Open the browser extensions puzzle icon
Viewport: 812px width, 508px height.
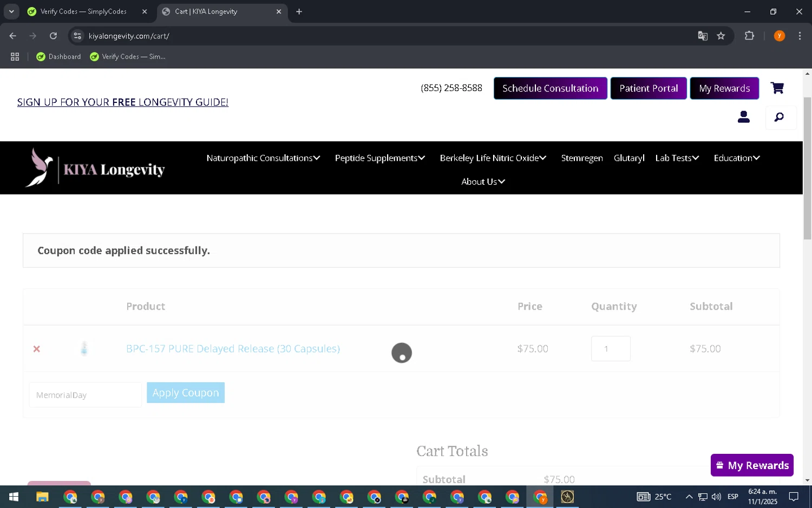click(x=749, y=36)
